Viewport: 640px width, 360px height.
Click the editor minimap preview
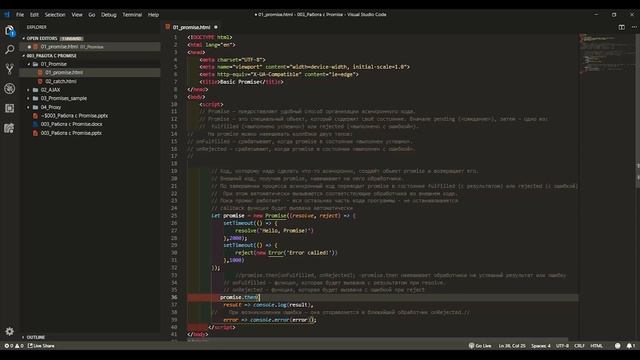tap(606, 55)
